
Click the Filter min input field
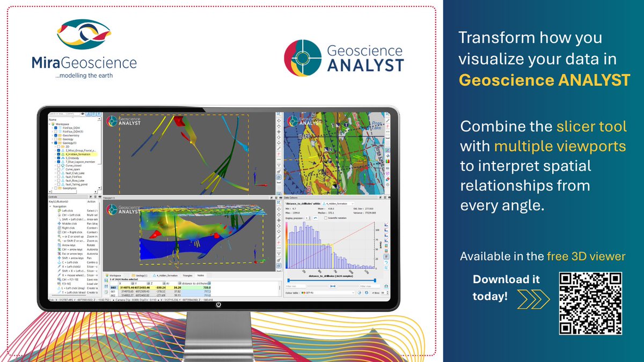pos(296,286)
